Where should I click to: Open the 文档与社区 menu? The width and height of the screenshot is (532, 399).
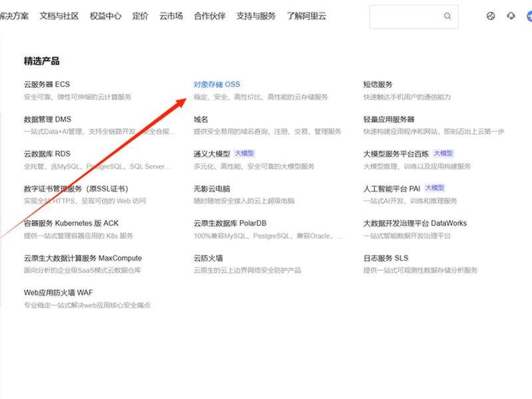click(59, 16)
